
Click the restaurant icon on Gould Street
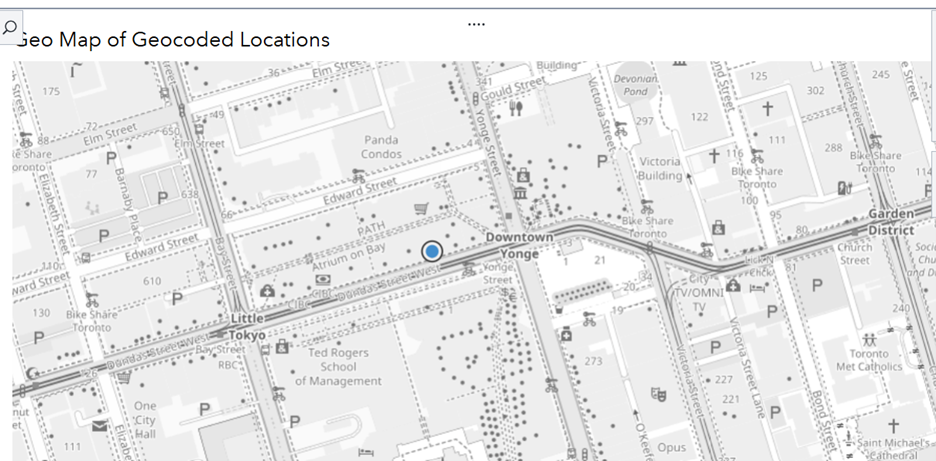tap(516, 107)
